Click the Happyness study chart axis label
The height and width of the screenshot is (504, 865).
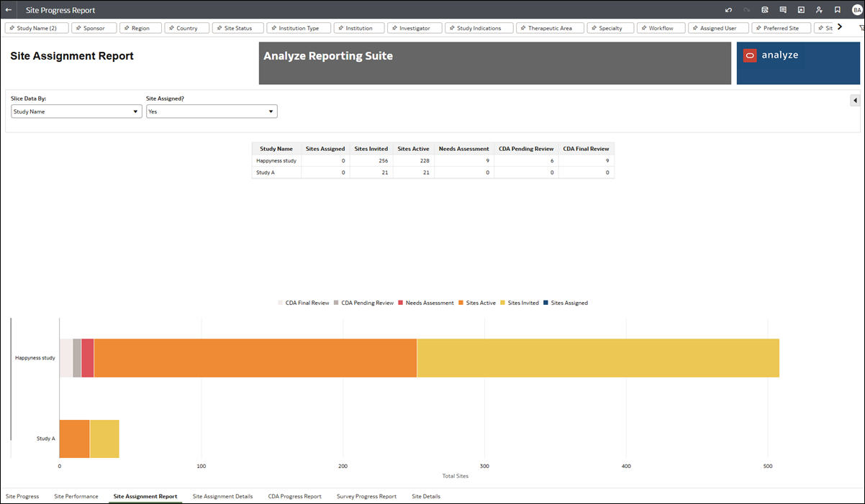tap(35, 357)
